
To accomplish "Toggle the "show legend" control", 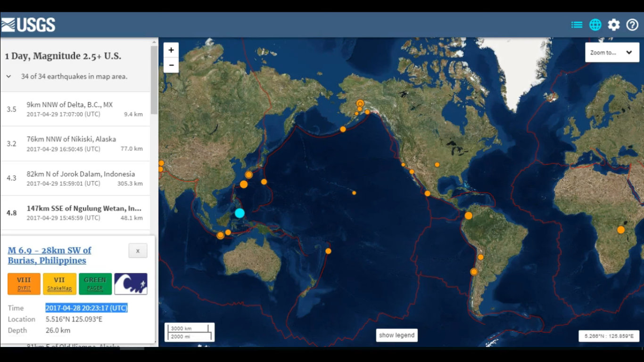I will click(x=396, y=335).
